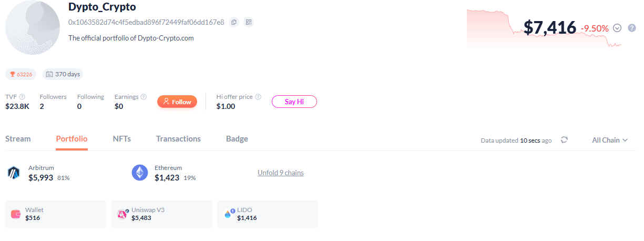This screenshot has width=644, height=241.
Task: Open the Earnings info tooltip icon
Action: tap(144, 97)
